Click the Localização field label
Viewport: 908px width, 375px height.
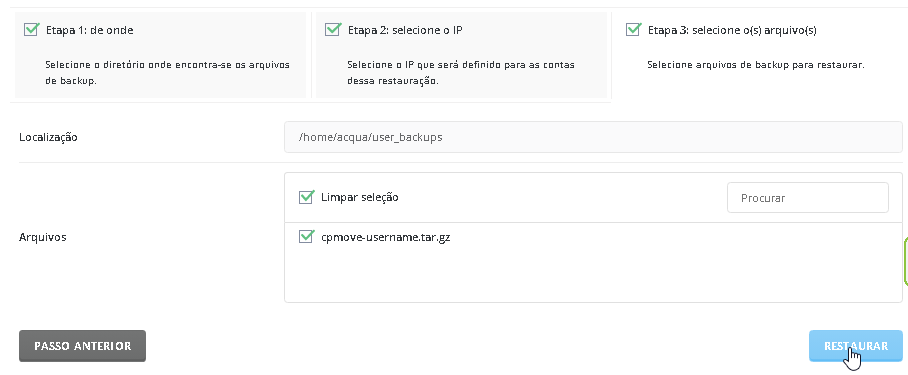point(48,138)
